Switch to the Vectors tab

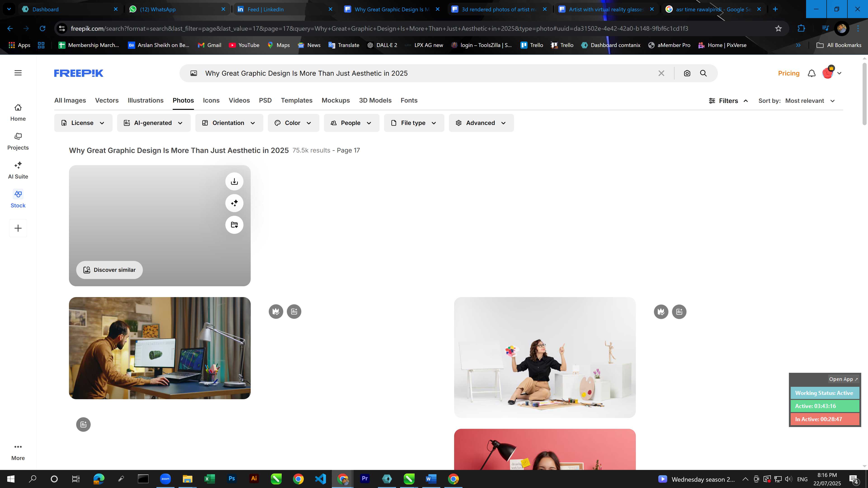click(107, 100)
